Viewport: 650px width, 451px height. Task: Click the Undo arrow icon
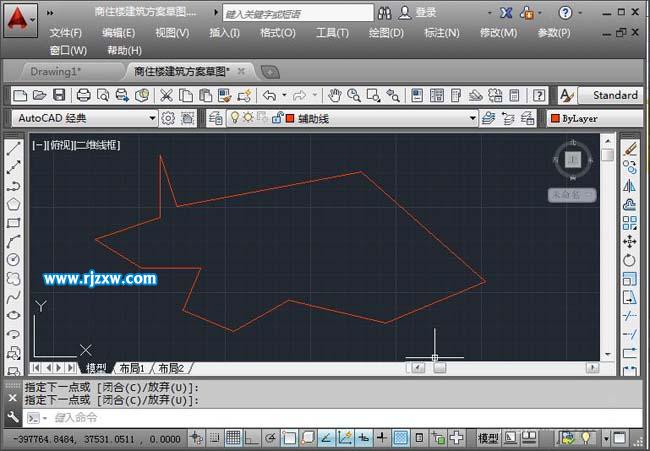coord(268,95)
